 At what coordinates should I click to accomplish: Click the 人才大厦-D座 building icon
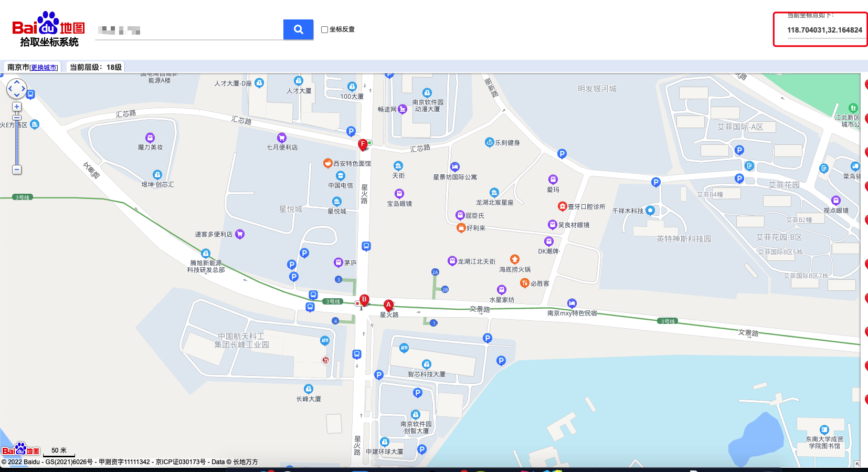click(x=259, y=83)
